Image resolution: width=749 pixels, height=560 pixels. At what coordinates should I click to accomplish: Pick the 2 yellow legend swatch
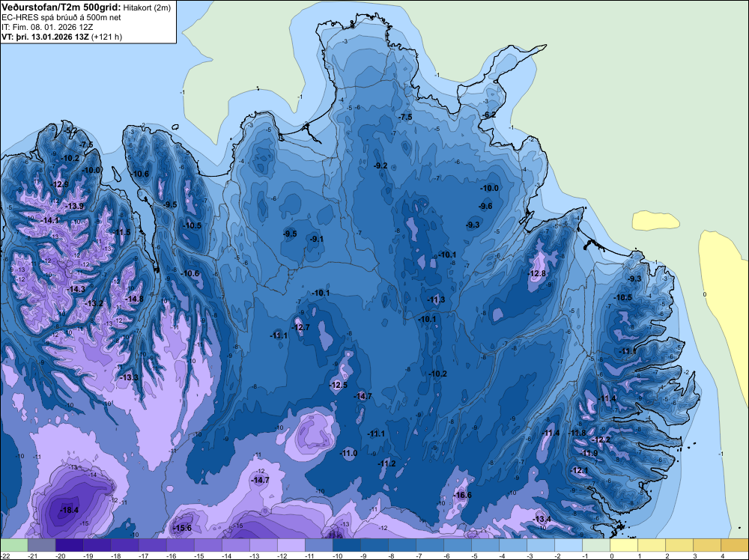pyautogui.click(x=679, y=545)
